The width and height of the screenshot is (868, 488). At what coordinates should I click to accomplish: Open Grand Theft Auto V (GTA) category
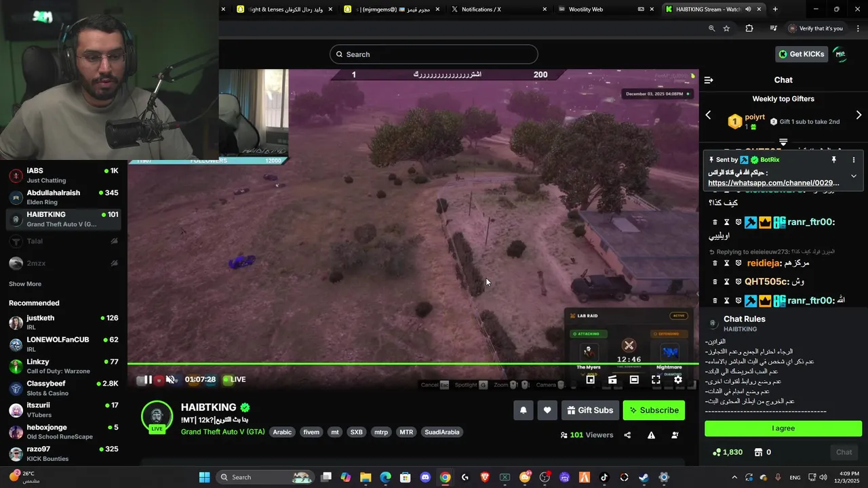pos(223,432)
